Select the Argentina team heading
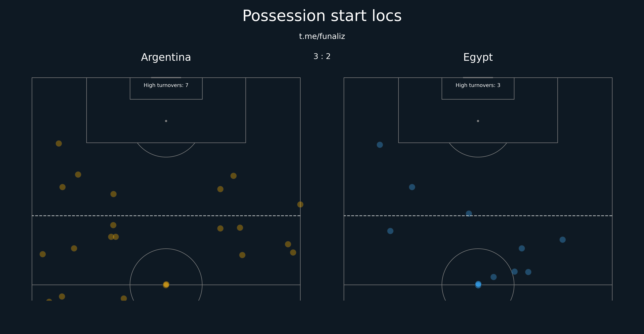Screen dimensions: 644x334 [166, 57]
